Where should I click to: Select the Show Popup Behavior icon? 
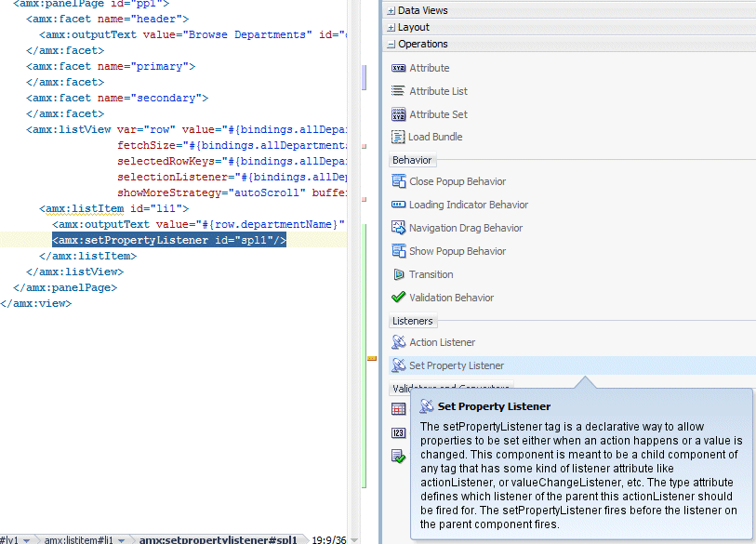[398, 251]
